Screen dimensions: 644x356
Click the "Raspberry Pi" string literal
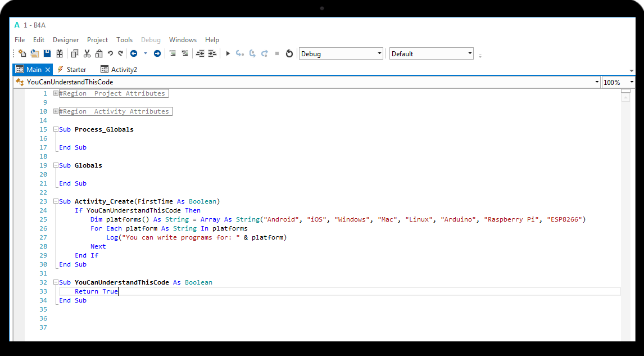tap(511, 219)
